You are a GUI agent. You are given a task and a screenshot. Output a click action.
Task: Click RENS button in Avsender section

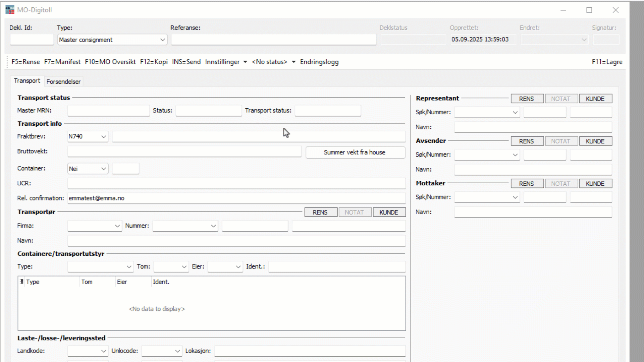(x=527, y=141)
